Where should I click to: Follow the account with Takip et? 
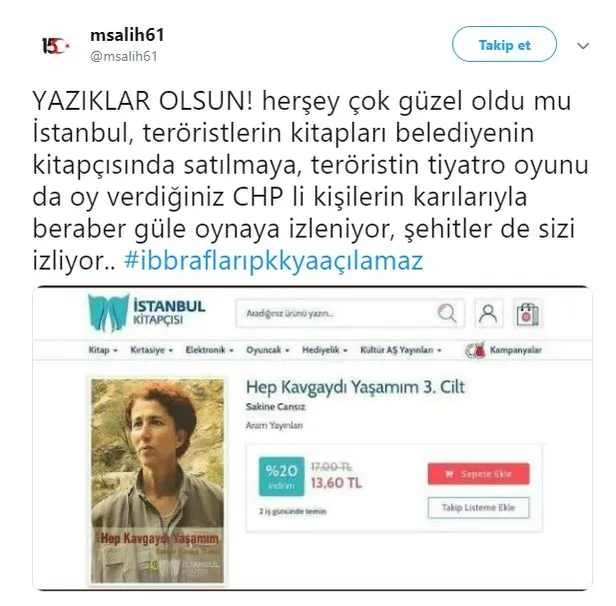click(x=504, y=44)
